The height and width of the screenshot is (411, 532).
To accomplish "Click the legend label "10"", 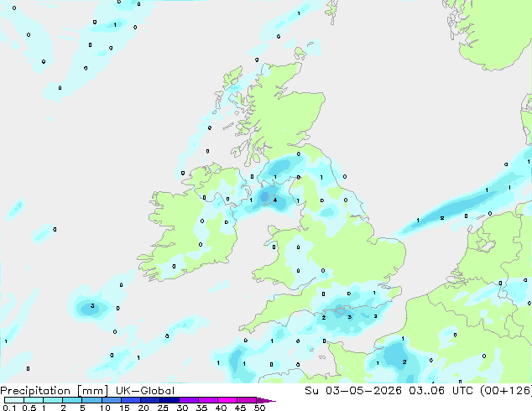I will [105, 408].
